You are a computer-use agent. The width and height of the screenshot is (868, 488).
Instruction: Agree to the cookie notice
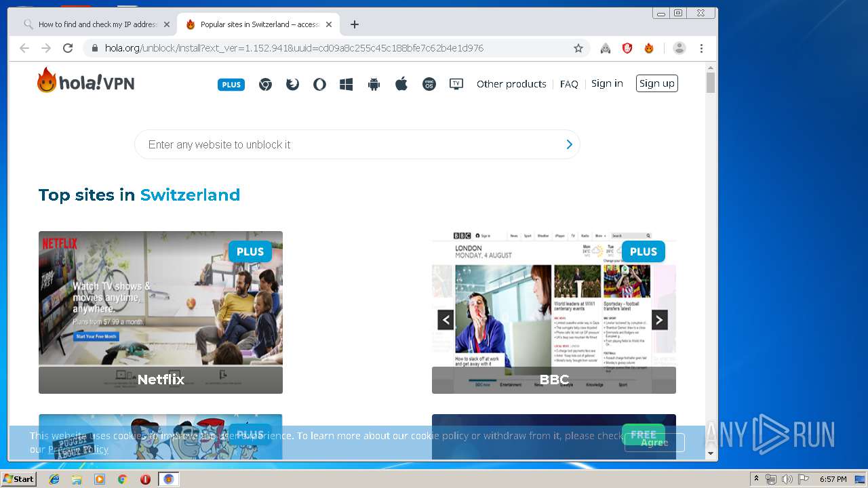coord(654,443)
